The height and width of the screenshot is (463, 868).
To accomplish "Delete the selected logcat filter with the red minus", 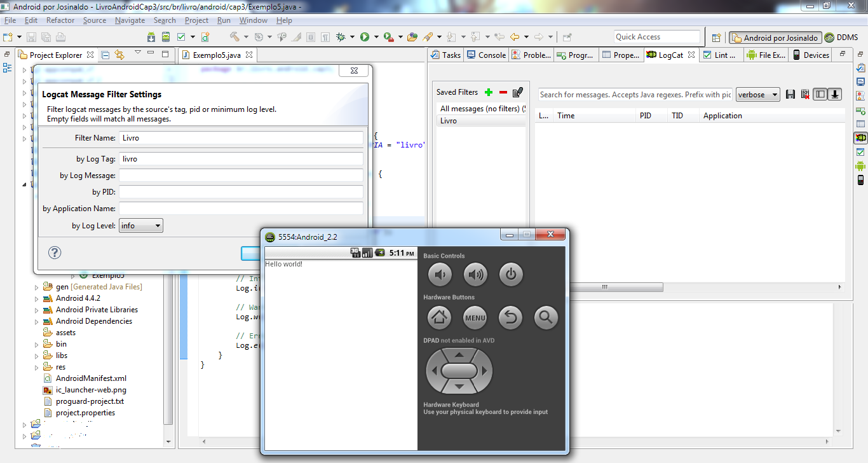I will pyautogui.click(x=503, y=92).
